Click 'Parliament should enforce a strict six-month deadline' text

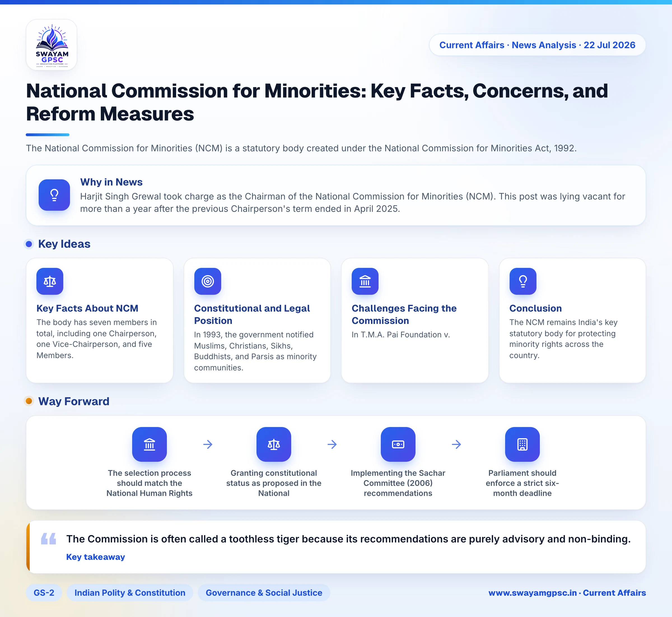click(522, 483)
